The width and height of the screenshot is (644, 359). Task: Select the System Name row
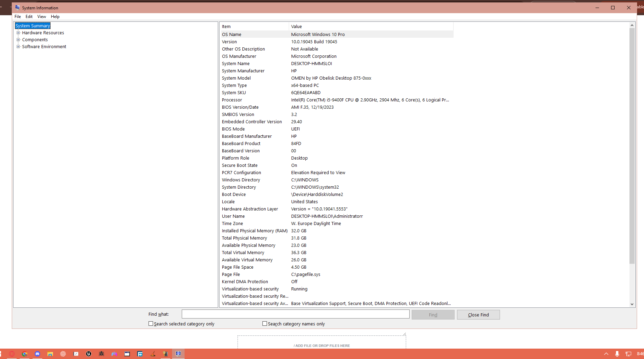[337, 64]
